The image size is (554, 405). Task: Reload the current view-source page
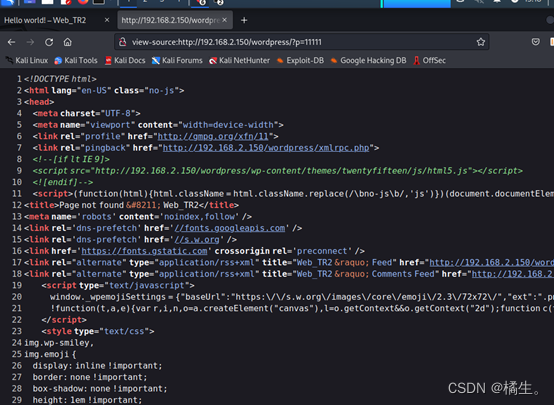49,42
